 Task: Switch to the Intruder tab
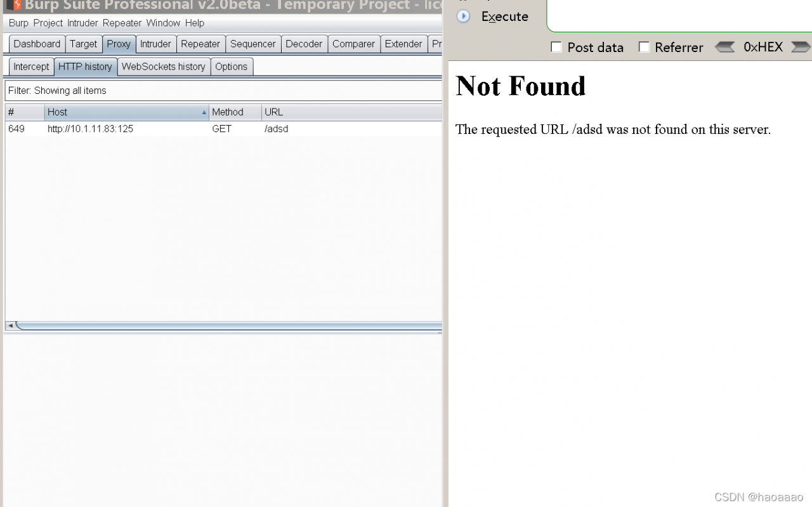click(x=155, y=44)
